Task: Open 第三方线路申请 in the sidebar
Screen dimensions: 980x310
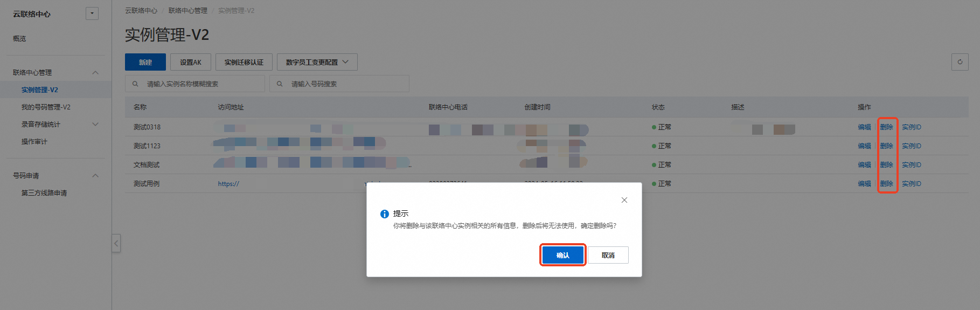Action: [x=44, y=192]
